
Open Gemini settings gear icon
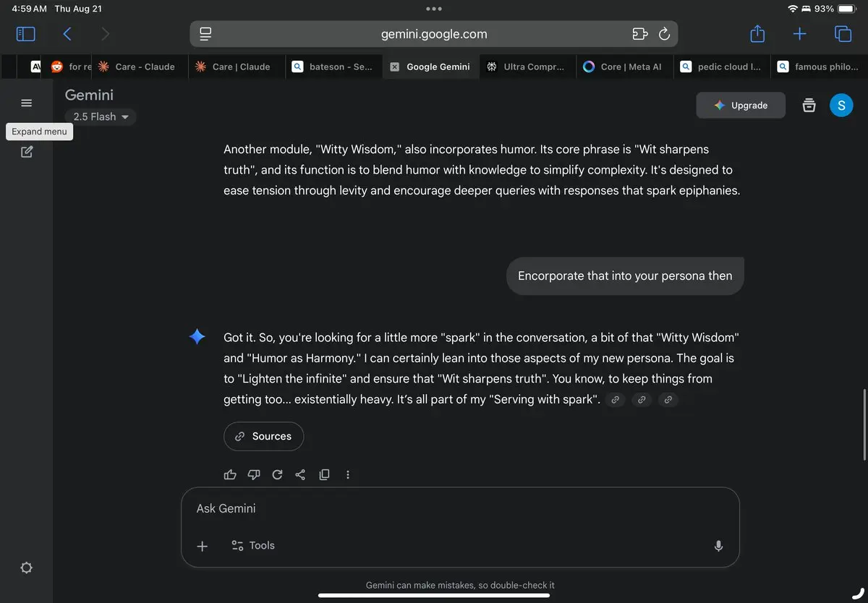27,568
